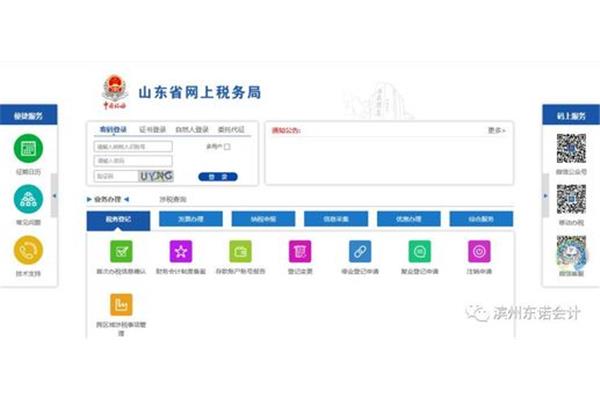600x400 pixels.
Task: Open the 纳税申报 category tab
Action: 263,219
